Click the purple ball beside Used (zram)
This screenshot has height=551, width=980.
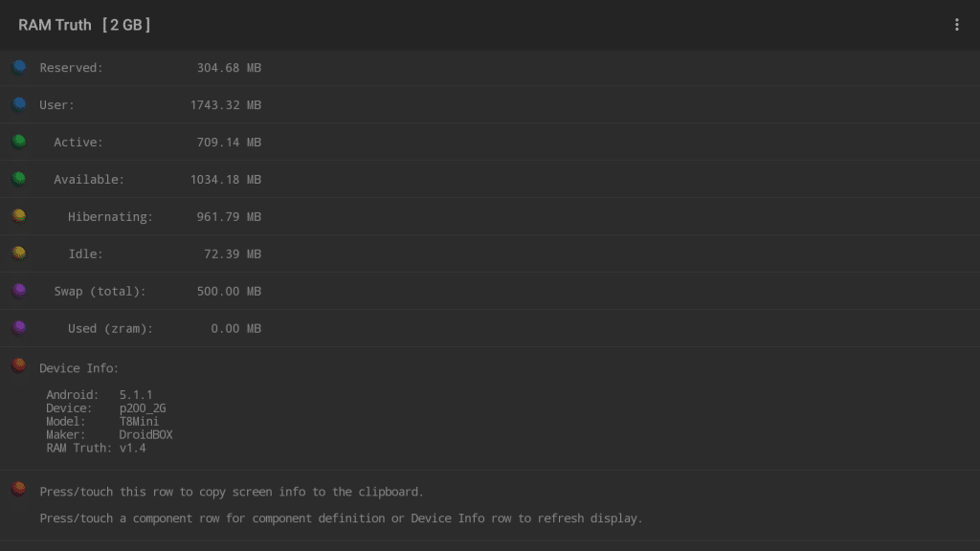[x=19, y=328]
